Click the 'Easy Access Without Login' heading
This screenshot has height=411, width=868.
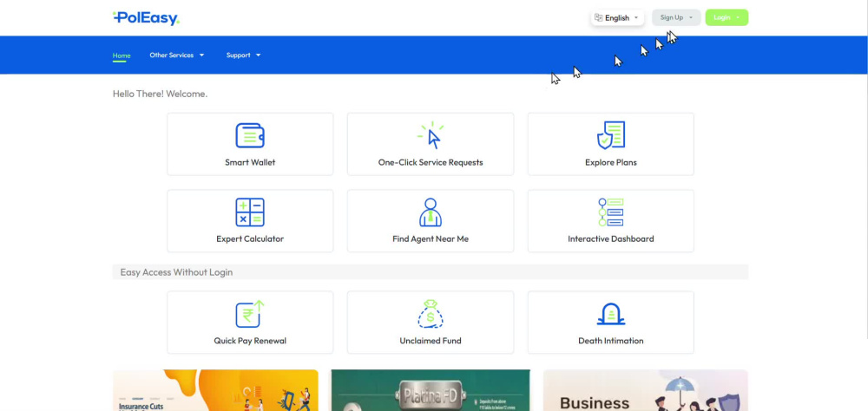click(176, 272)
